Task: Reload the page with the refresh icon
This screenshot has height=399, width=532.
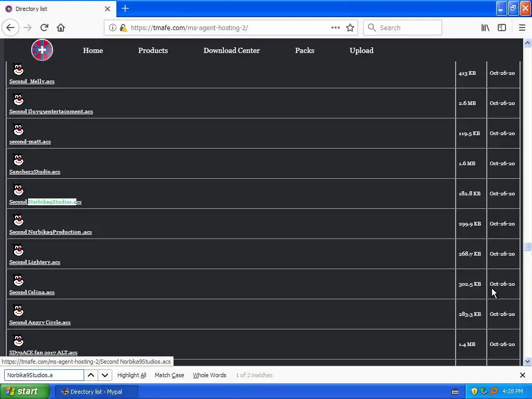Action: pos(45,28)
